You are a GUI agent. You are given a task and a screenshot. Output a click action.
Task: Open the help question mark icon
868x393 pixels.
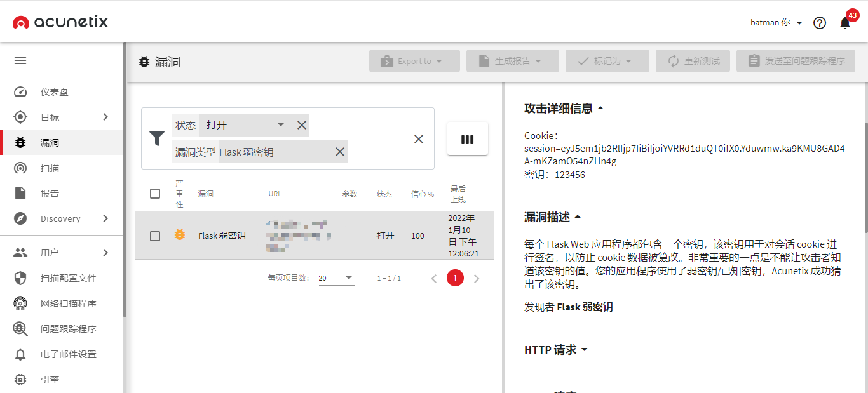point(820,23)
